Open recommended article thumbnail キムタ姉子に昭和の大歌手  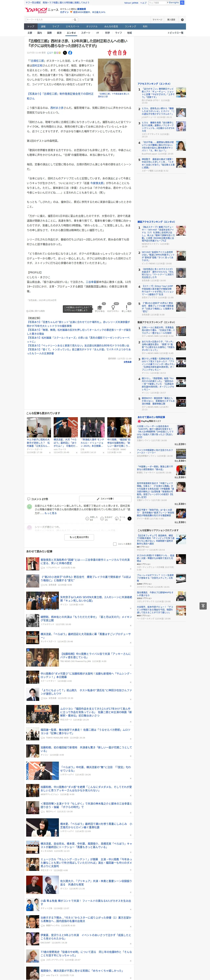coord(39,427)
